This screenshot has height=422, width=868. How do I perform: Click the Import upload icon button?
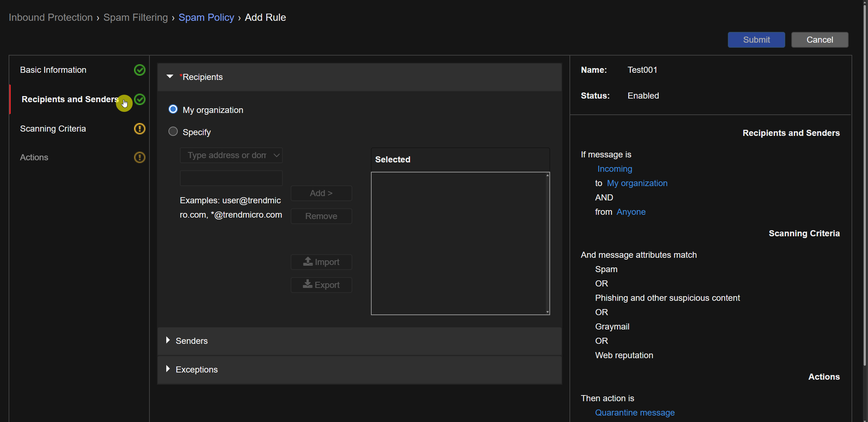click(321, 262)
